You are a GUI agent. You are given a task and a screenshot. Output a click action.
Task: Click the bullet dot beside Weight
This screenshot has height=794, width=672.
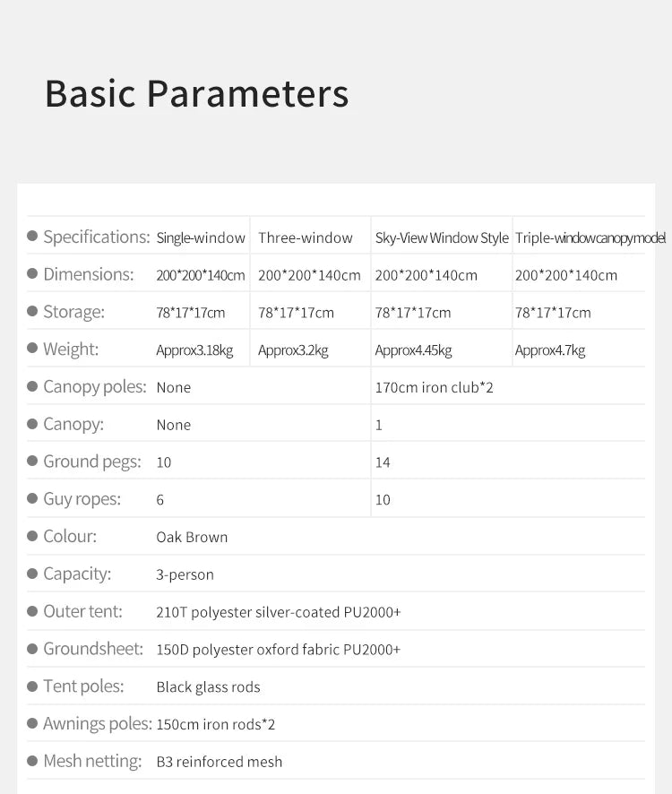(32, 349)
